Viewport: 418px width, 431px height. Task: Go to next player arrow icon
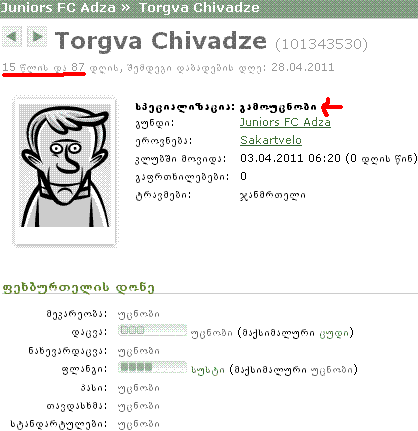[37, 36]
